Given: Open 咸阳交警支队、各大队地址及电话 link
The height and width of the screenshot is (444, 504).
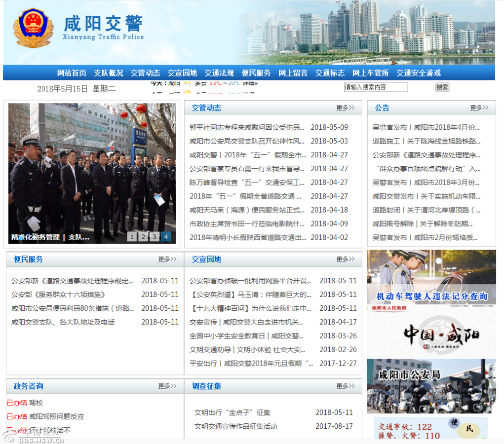Looking at the screenshot, I should tap(63, 322).
